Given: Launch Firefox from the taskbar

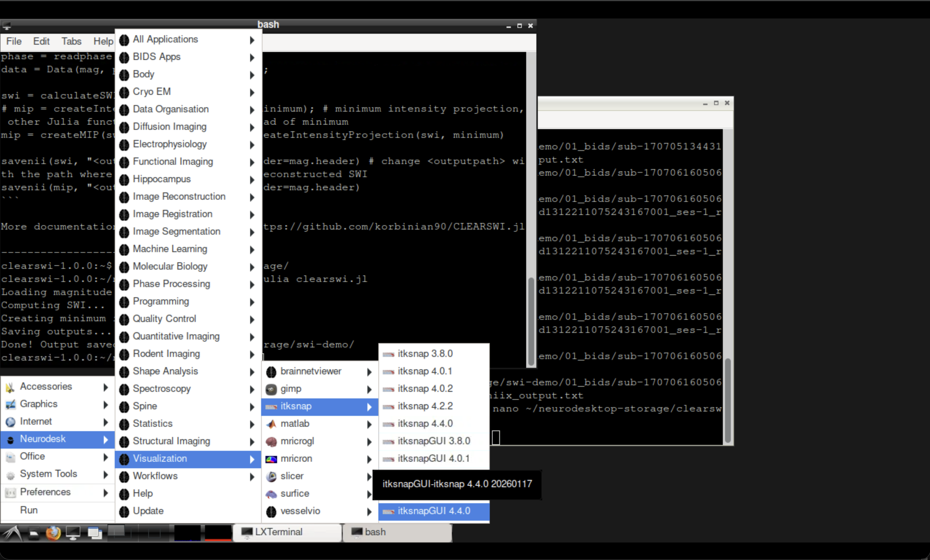Looking at the screenshot, I should (53, 533).
